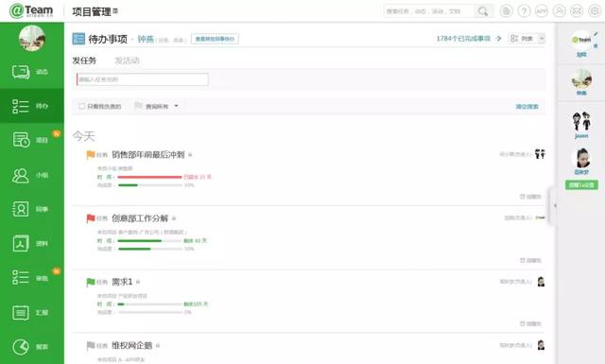
Task: Click the help question mark icon in the header
Action: pos(524,11)
